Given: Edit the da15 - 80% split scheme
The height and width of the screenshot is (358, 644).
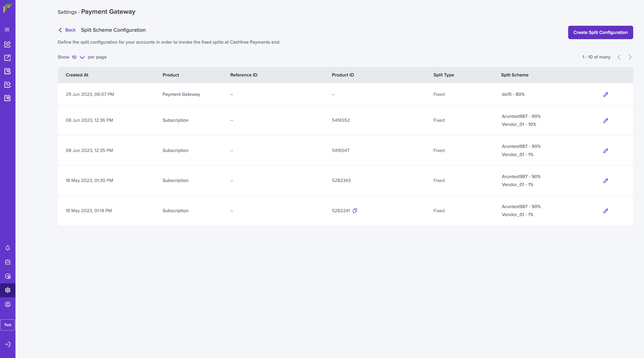Looking at the screenshot, I should (x=605, y=94).
